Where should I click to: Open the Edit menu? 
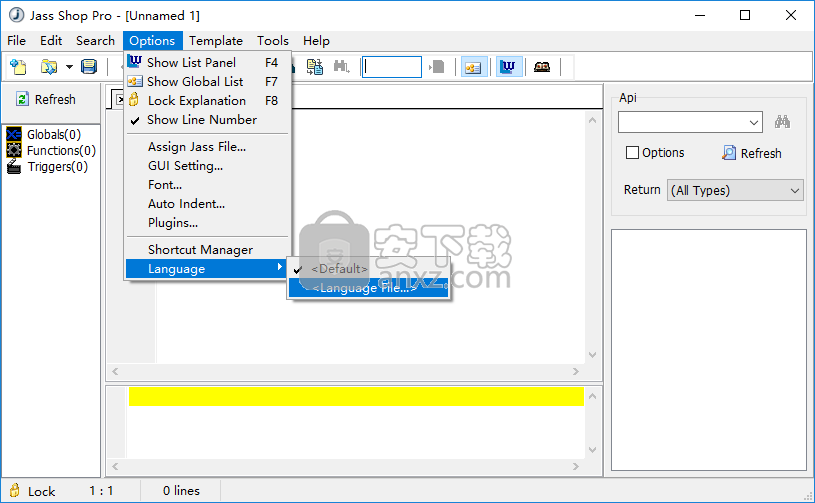tap(51, 41)
